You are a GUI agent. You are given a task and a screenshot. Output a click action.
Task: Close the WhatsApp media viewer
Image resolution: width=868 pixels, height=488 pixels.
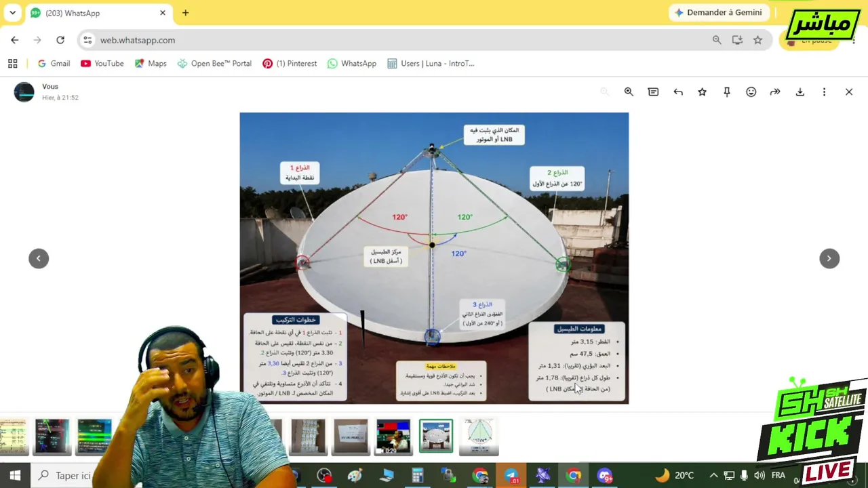pos(849,92)
